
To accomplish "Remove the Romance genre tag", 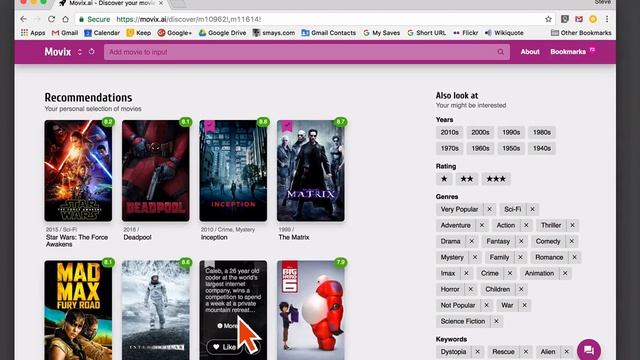I will point(574,257).
